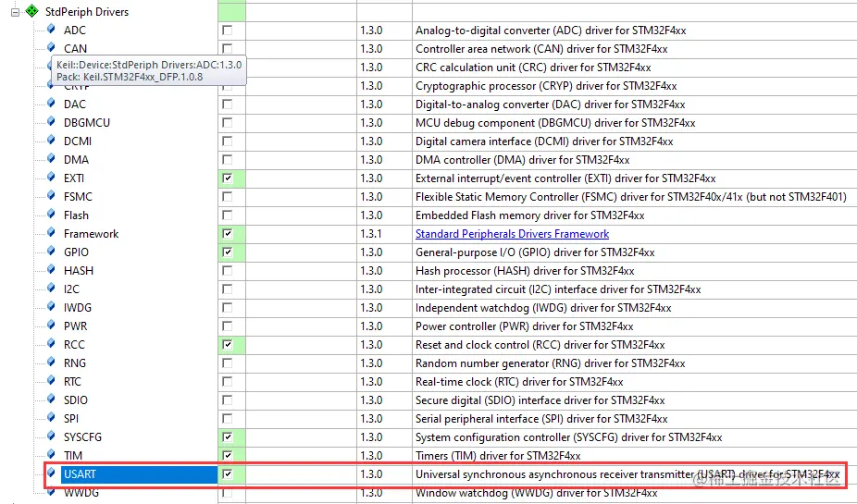Click the Controller area network description

541,49
